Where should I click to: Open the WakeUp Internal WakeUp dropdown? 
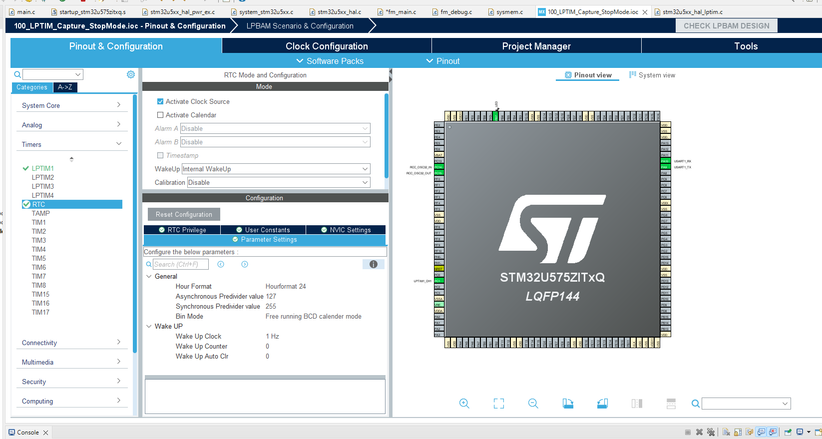point(276,169)
